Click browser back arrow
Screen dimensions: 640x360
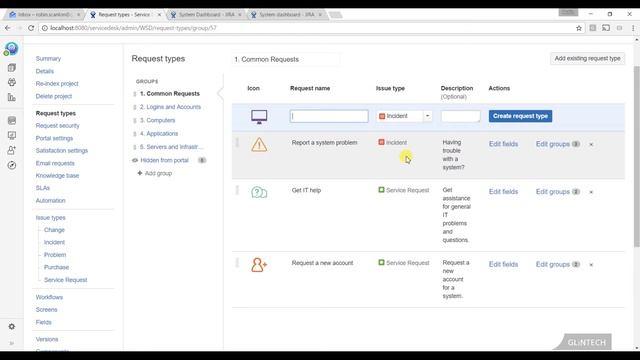[8, 28]
